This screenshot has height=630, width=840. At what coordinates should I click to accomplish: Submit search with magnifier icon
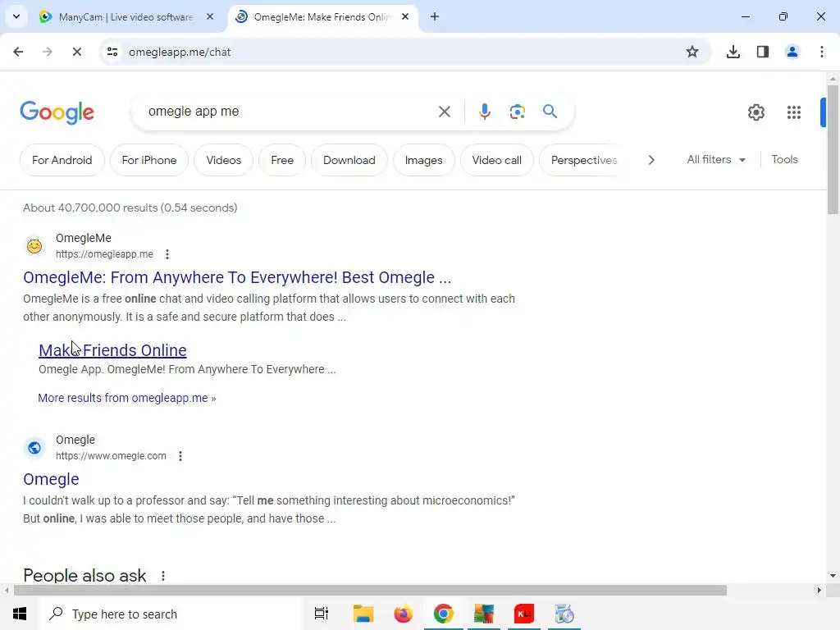click(550, 112)
